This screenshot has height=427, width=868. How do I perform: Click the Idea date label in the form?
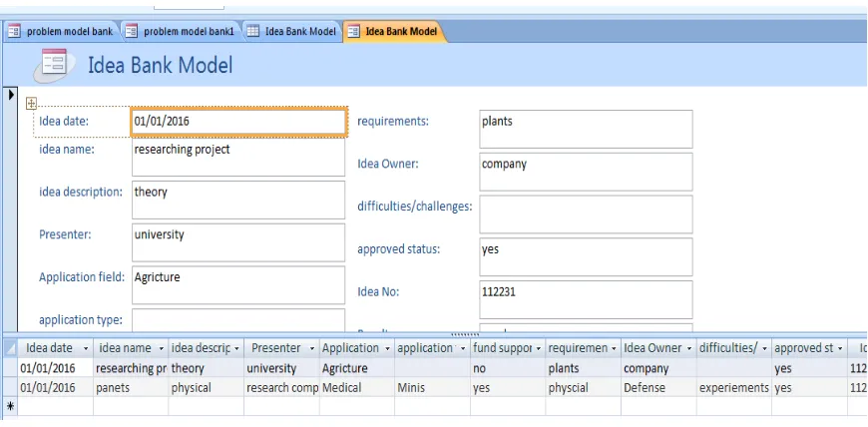click(x=64, y=121)
